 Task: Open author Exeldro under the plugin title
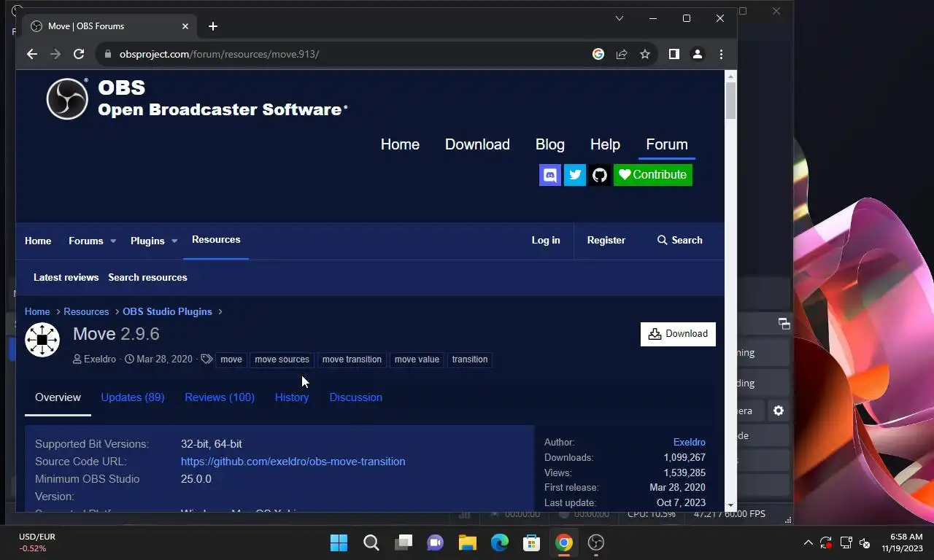[100, 359]
